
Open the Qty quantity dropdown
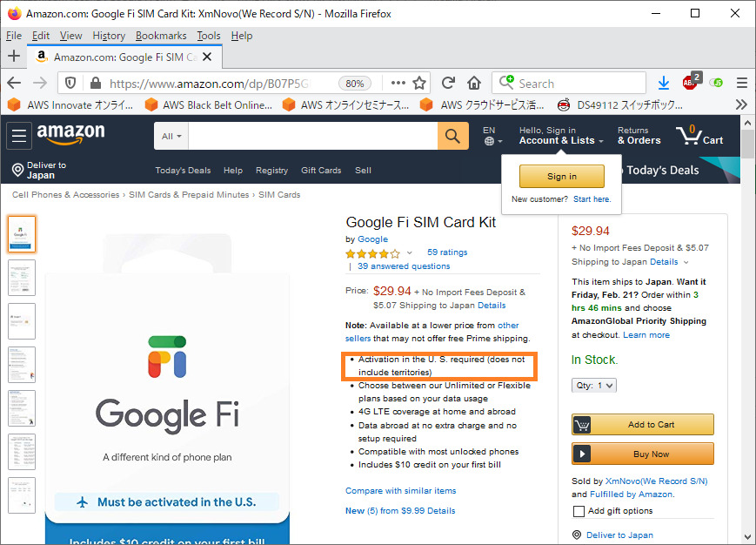[594, 386]
